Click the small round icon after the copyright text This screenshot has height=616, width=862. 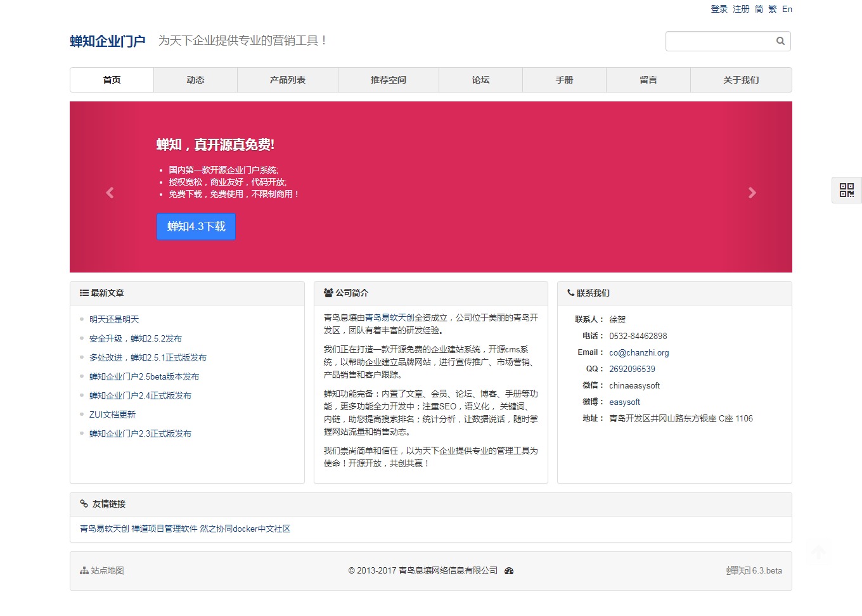tap(509, 570)
